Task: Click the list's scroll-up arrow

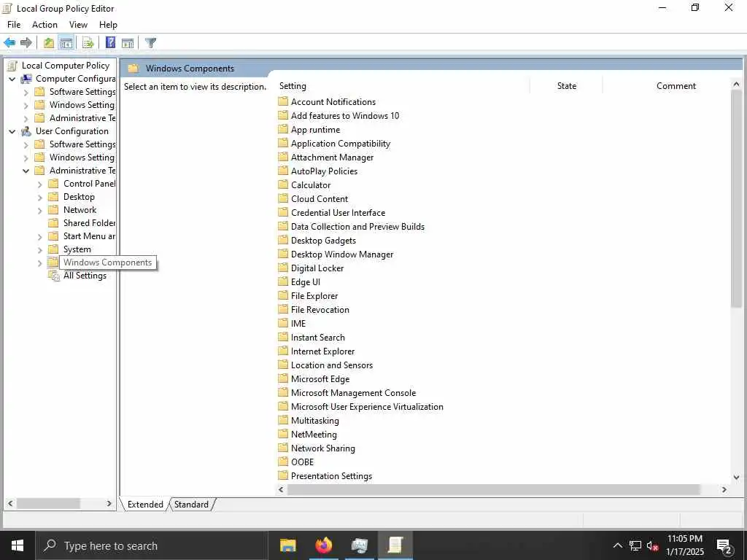Action: (x=736, y=85)
